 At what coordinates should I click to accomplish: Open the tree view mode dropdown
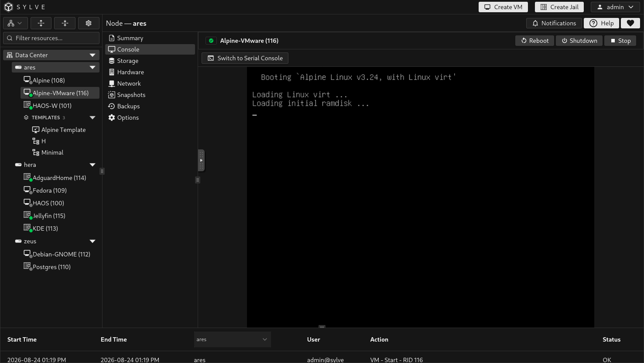[15, 23]
